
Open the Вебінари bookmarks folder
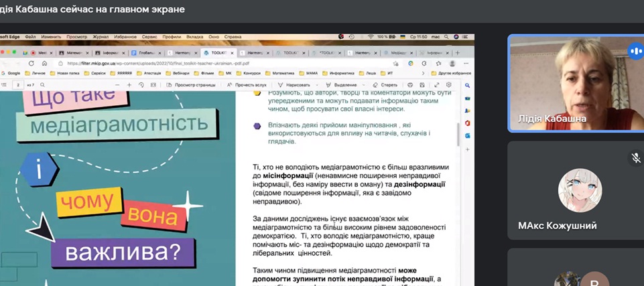pos(178,73)
